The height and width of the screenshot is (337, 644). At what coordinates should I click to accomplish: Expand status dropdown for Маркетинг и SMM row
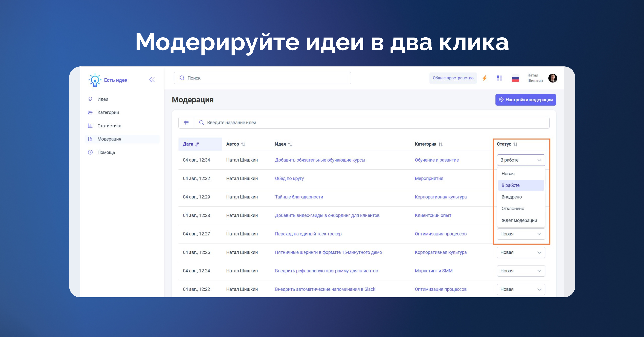521,271
